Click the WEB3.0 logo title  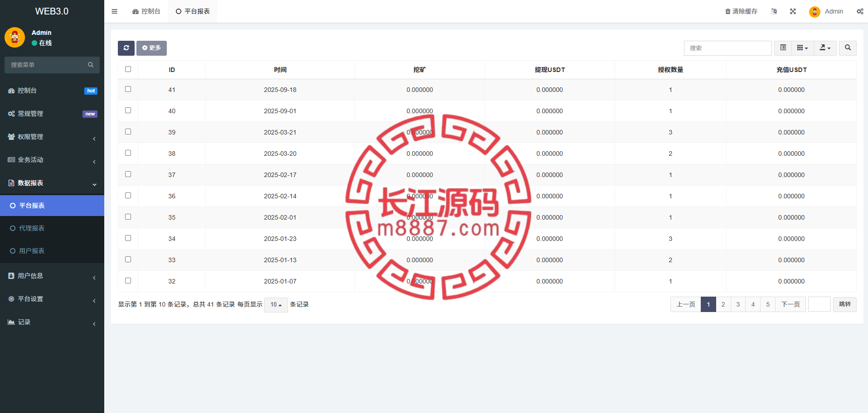[52, 11]
